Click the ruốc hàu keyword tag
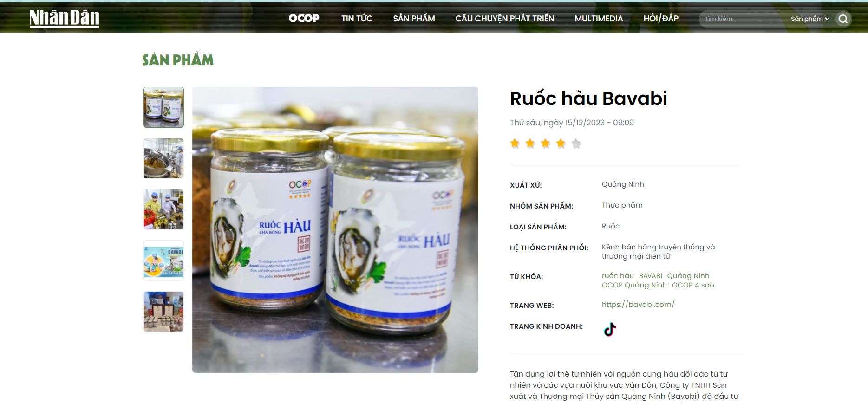 [x=618, y=276]
